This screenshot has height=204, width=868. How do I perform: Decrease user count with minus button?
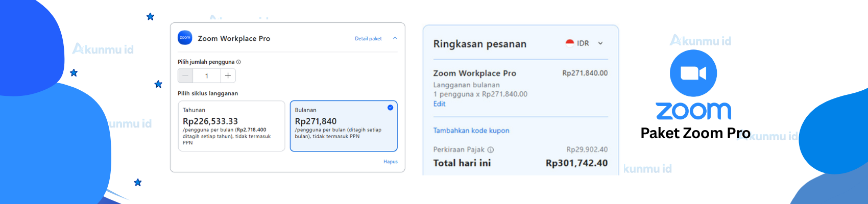[x=185, y=75]
